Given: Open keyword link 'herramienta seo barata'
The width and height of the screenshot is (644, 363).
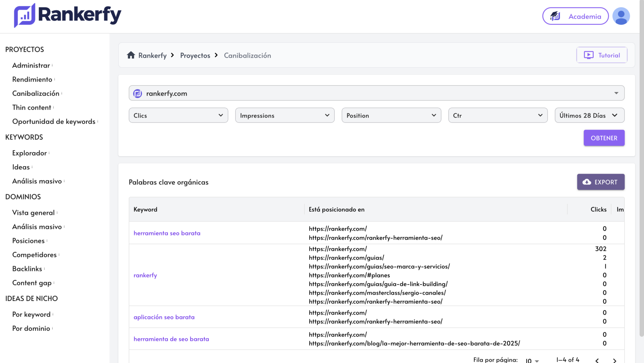Looking at the screenshot, I should click(167, 233).
